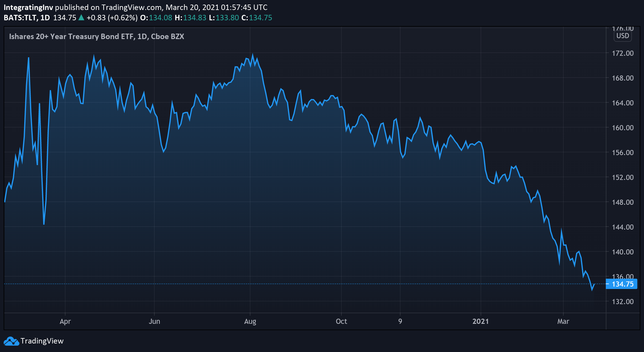Click the 2021 label on time axis
The height and width of the screenshot is (352, 644).
[481, 321]
